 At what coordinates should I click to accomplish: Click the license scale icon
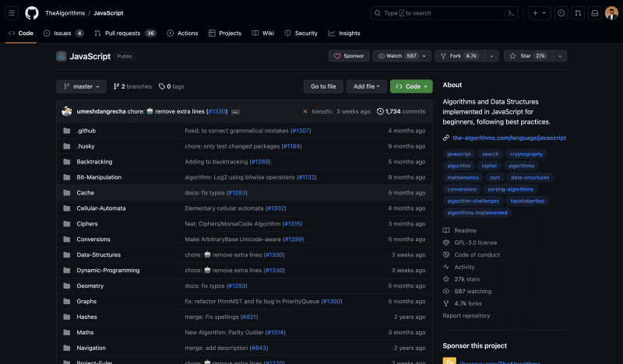click(x=446, y=243)
